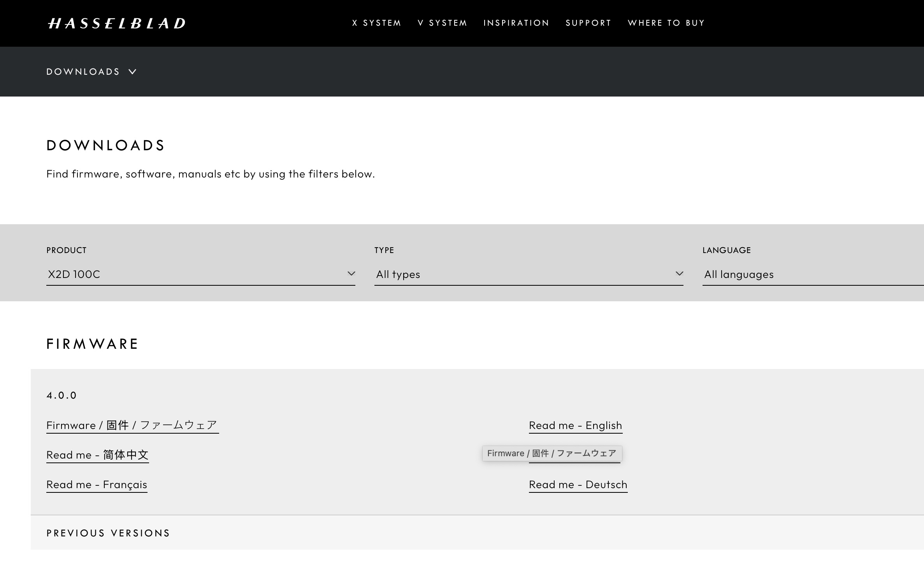This screenshot has height=580, width=924.
Task: Open the Support menu
Action: pyautogui.click(x=588, y=23)
